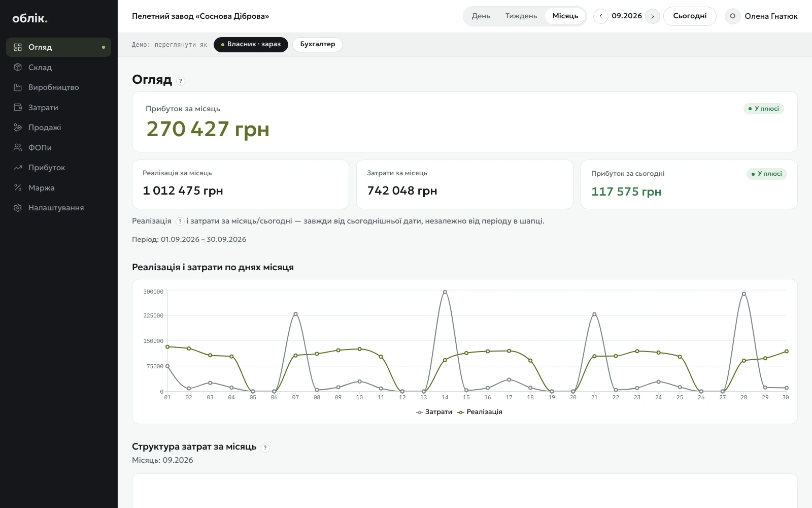Open the Склад menu label
The height and width of the screenshot is (508, 812).
click(x=40, y=67)
